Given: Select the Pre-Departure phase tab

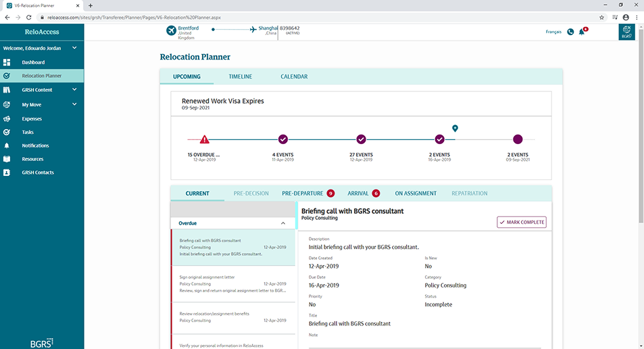Looking at the screenshot, I should pos(307,193).
